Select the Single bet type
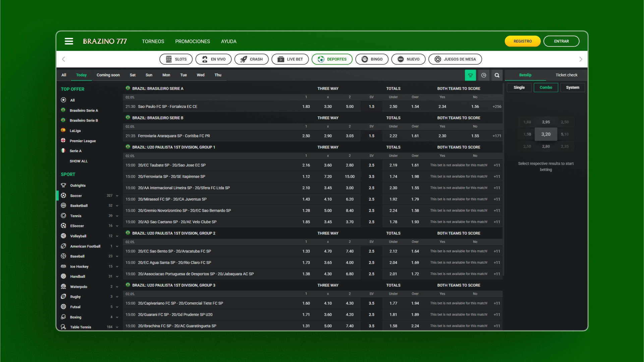This screenshot has width=644, height=362. (519, 87)
